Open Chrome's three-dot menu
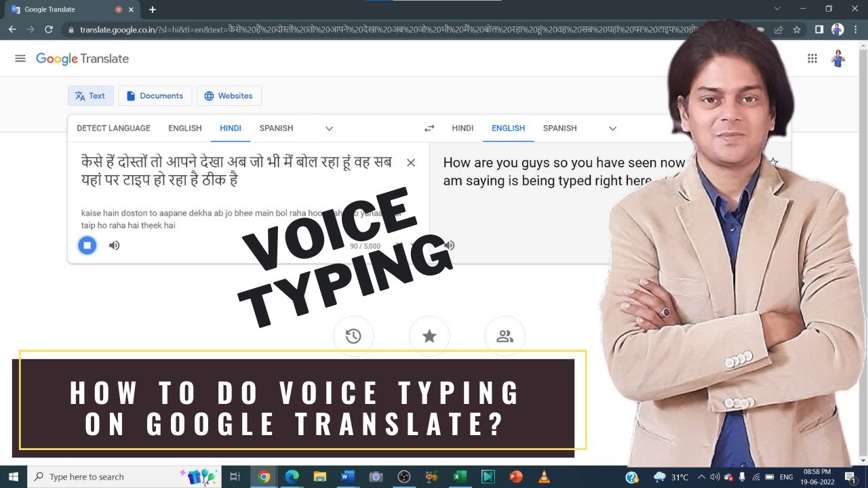Screen dimensions: 868x488 pos(856,30)
